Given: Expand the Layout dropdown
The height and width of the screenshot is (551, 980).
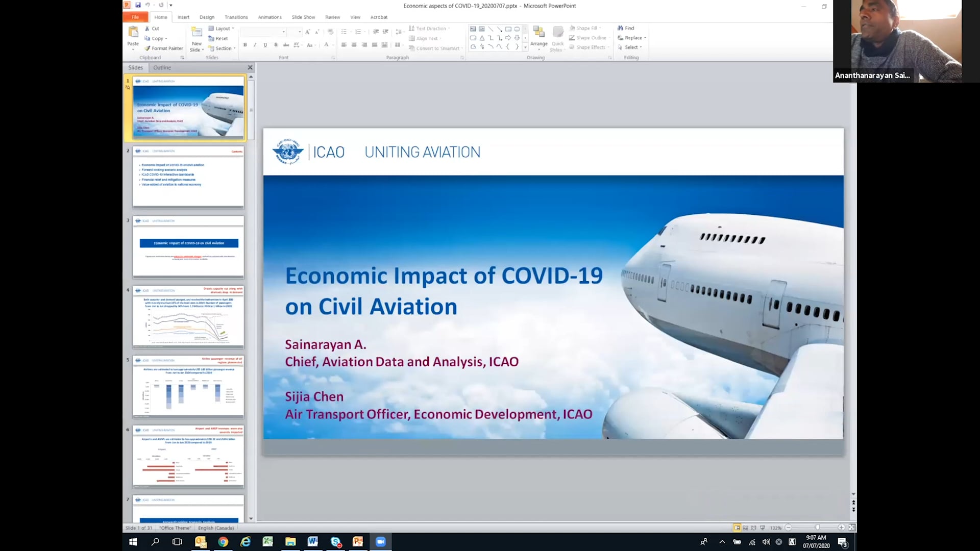Looking at the screenshot, I should [x=222, y=28].
